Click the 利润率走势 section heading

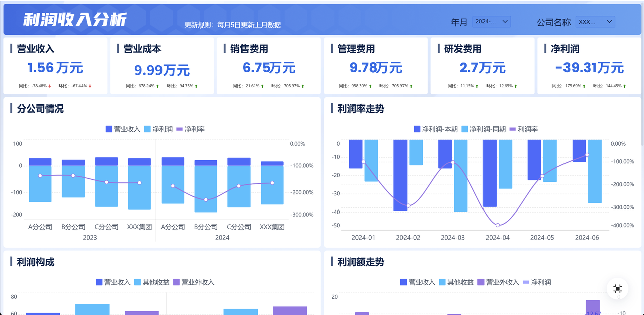coord(361,109)
